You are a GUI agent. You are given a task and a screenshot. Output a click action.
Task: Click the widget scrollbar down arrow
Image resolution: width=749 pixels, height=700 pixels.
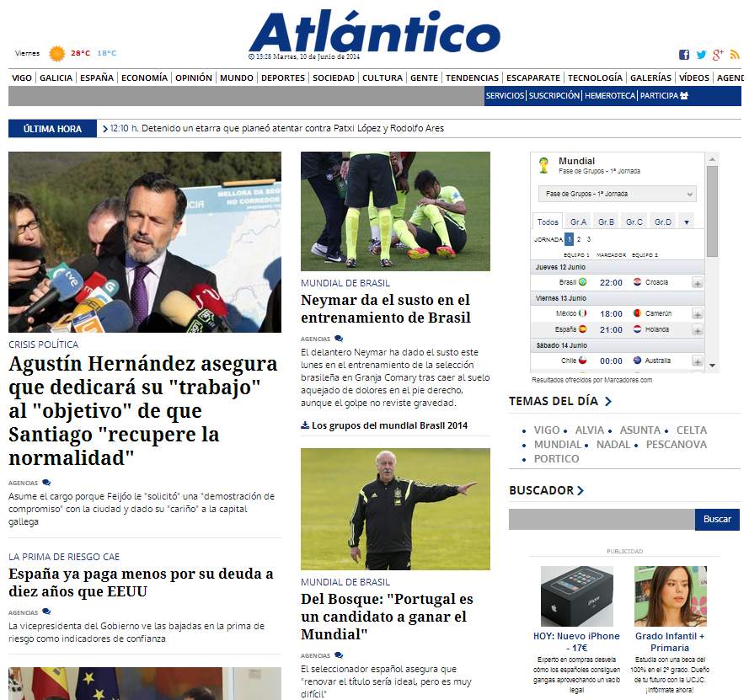(712, 366)
